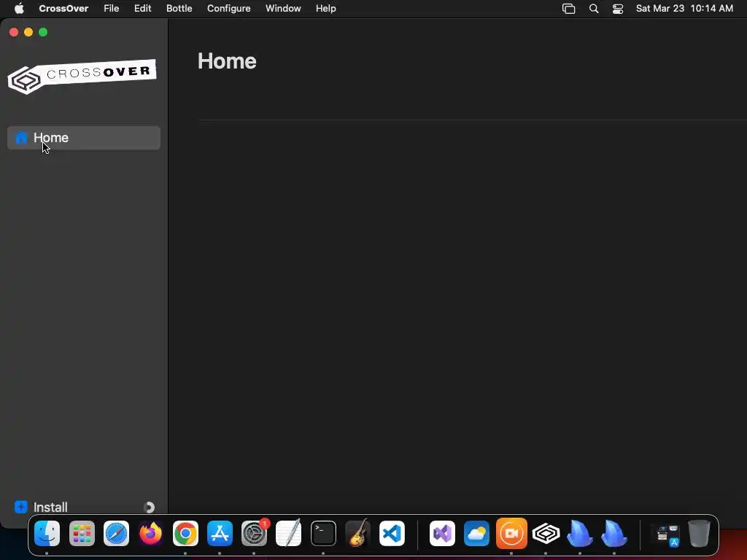747x560 pixels.
Task: Open the File menu
Action: [112, 8]
